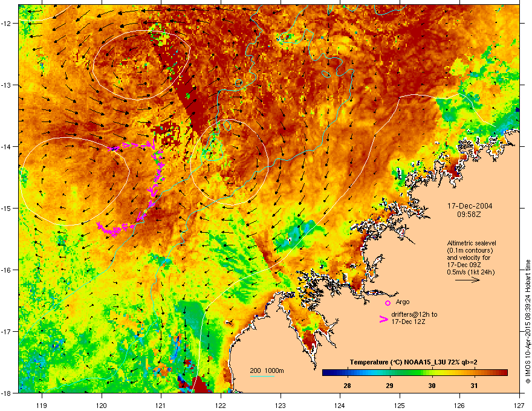Screen dimensions: 532x411
Task: Click the magenta drifter arrowhead legend symbol
Action: pyautogui.click(x=383, y=319)
